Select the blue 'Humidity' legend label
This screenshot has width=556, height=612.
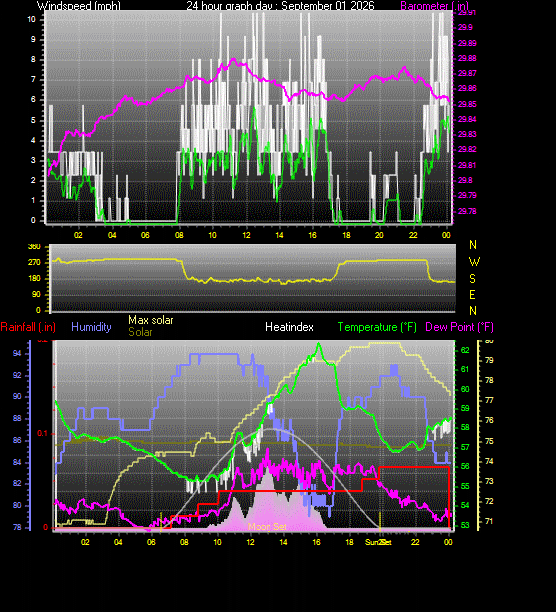tap(91, 327)
